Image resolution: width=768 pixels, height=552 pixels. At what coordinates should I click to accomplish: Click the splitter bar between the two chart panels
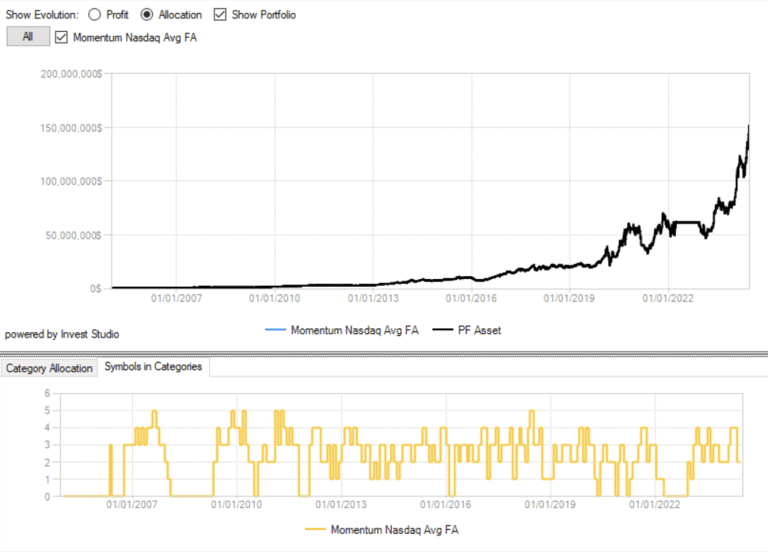[384, 352]
